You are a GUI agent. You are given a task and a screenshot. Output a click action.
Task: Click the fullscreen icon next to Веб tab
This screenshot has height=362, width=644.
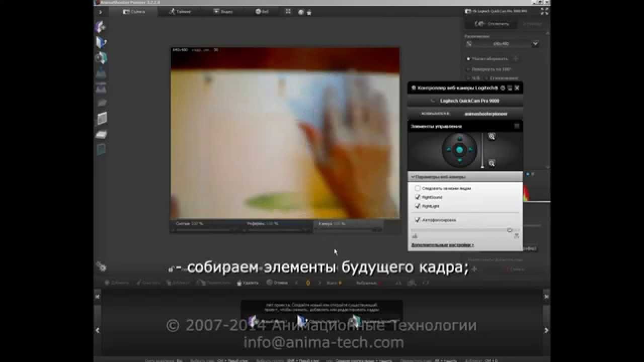pos(288,12)
